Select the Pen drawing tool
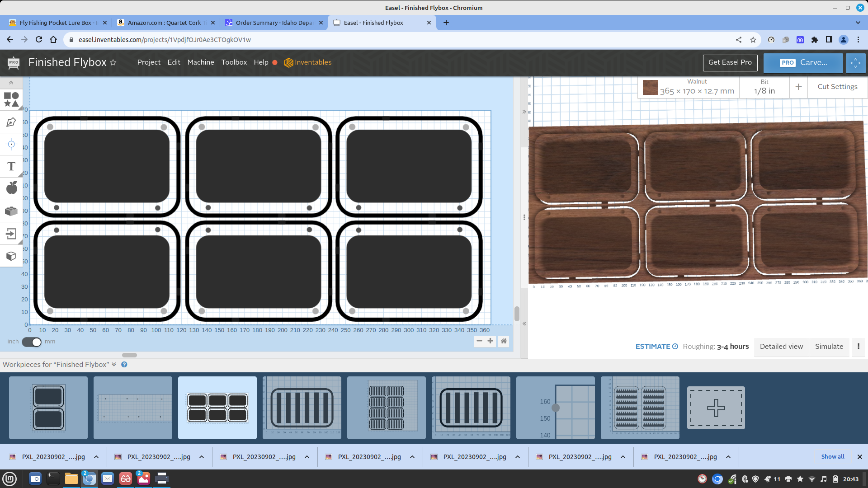 click(11, 122)
